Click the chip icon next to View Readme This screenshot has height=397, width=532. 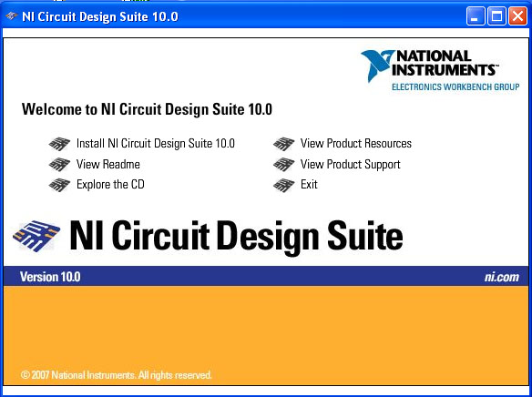click(59, 165)
